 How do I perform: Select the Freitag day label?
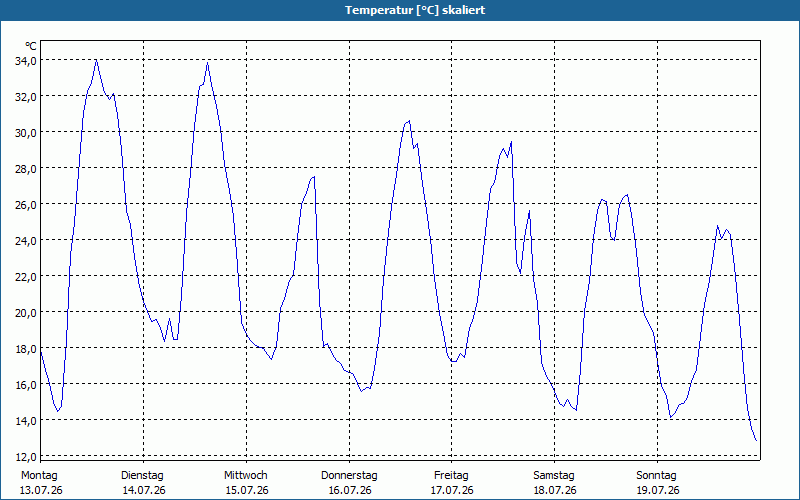451,476
